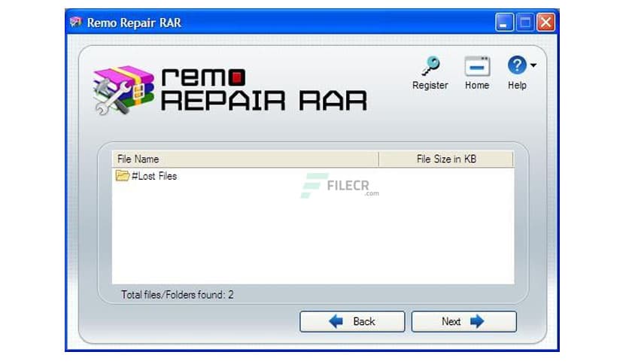Proceed with the Next button

click(x=463, y=321)
